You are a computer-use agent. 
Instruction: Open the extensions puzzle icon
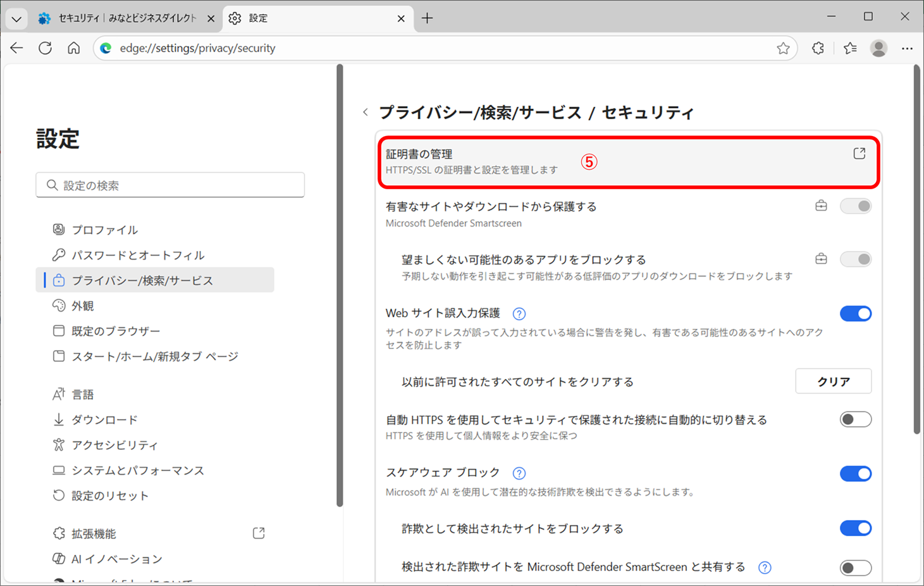[x=818, y=48]
